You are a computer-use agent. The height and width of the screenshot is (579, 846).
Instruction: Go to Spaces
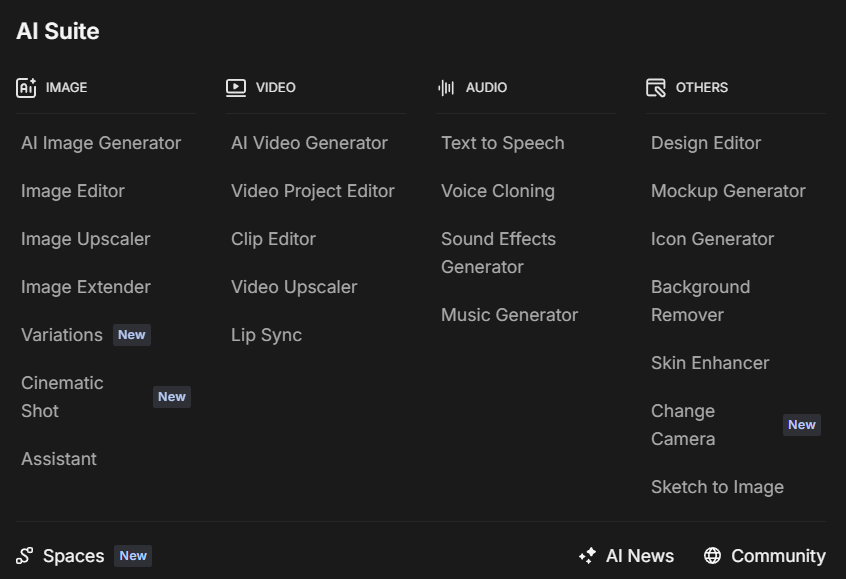coord(73,556)
